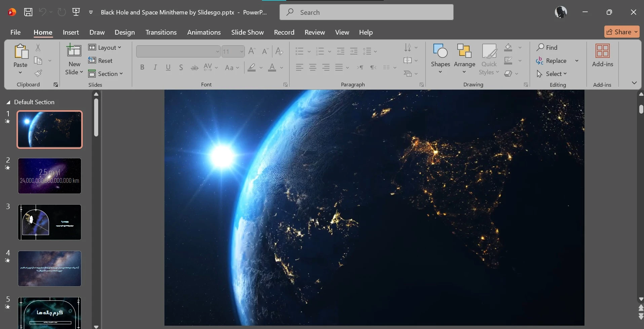The width and height of the screenshot is (644, 329).
Task: Toggle Bold formatting
Action: tap(142, 68)
